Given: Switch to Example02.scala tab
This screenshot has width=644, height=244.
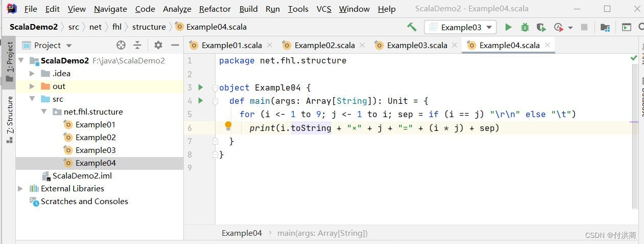Looking at the screenshot, I should coord(324,45).
